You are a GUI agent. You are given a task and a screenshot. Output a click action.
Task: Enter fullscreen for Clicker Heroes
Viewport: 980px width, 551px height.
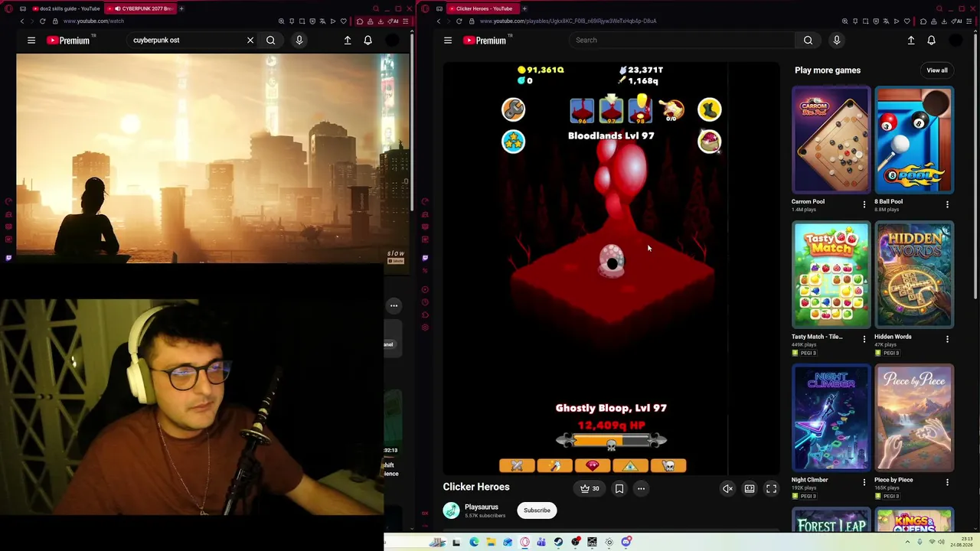click(771, 488)
